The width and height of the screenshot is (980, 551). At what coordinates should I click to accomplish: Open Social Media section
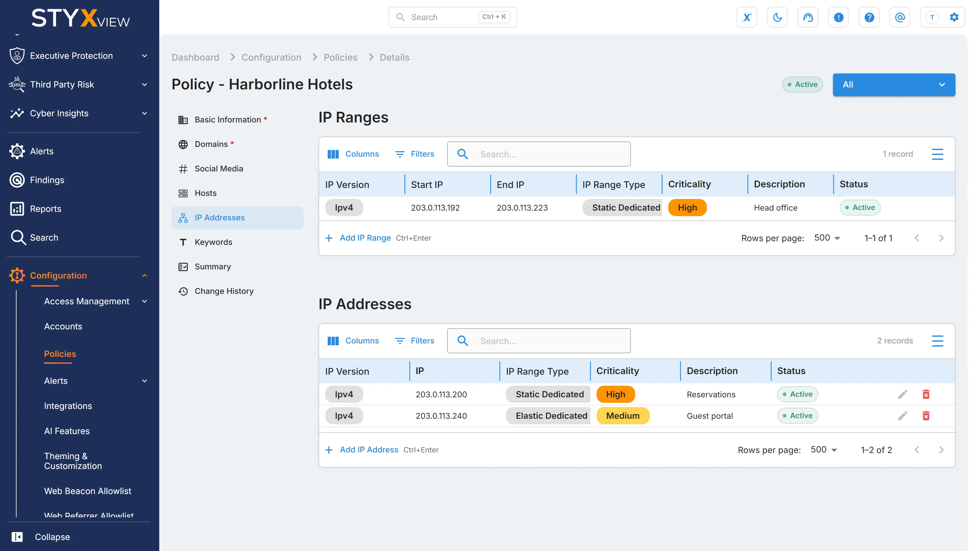click(237, 169)
